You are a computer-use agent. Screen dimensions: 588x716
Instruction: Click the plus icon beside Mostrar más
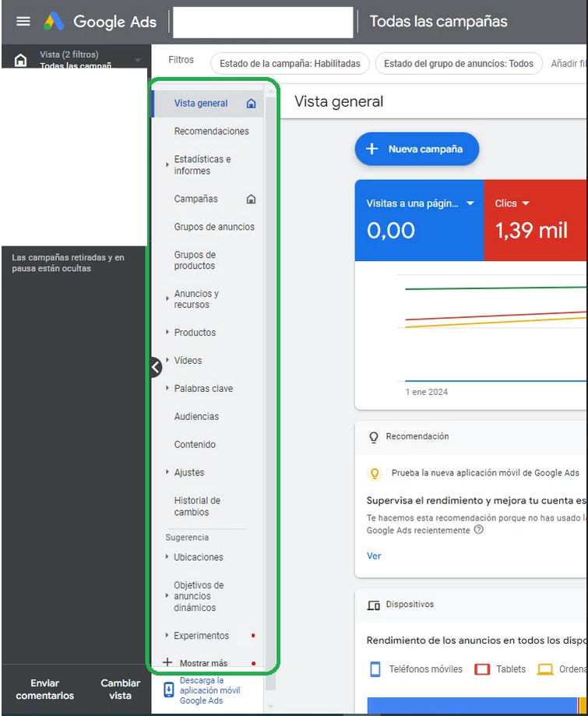(x=167, y=663)
